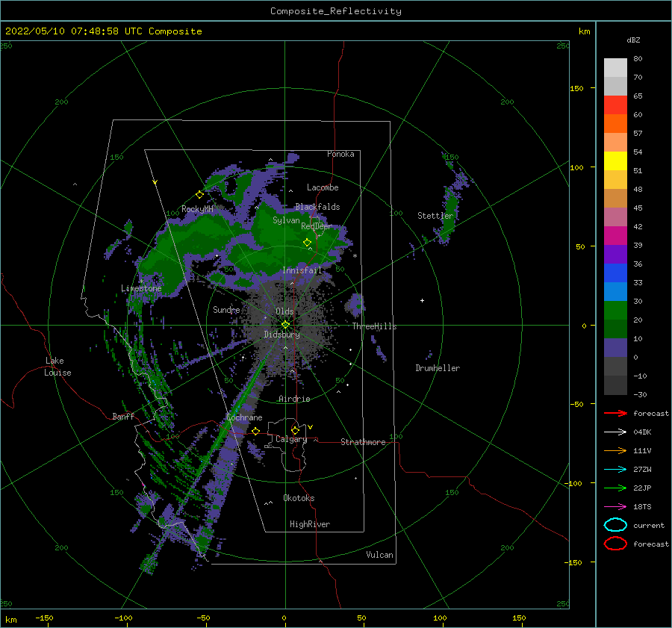Click the orange 111V arrow icon
Viewport: 672px width, 628px height.
point(615,450)
